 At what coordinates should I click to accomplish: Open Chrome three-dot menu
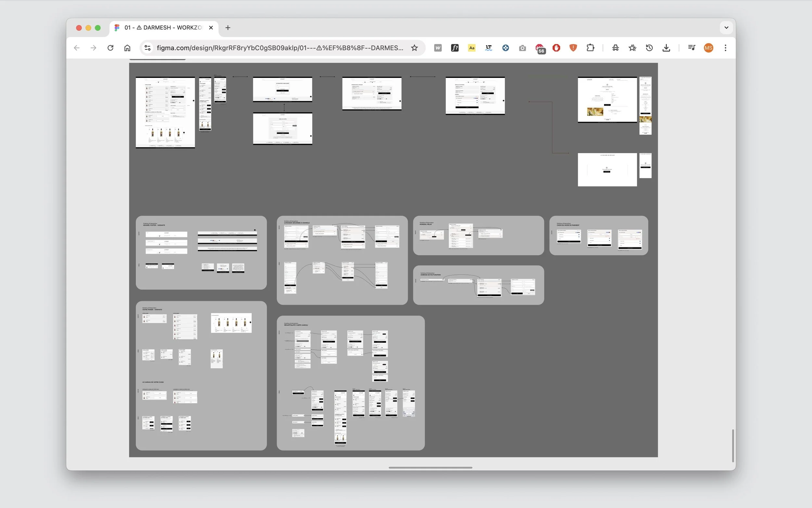coord(725,48)
